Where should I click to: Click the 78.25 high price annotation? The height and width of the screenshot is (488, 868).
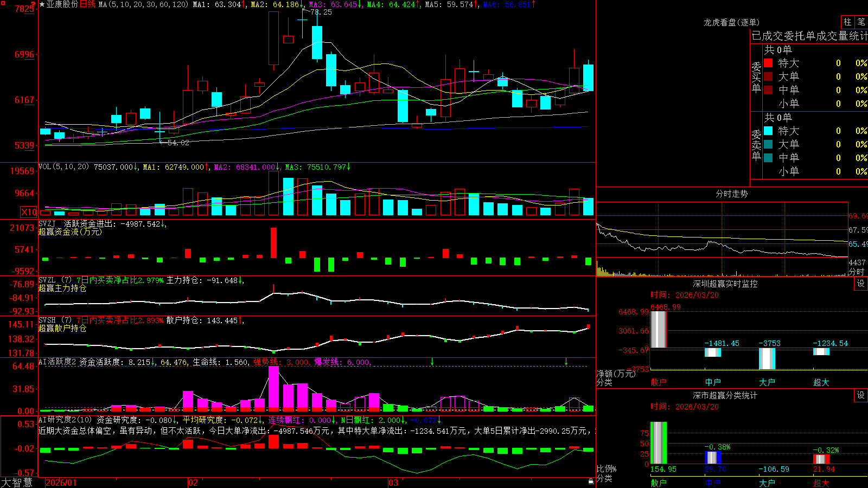pyautogui.click(x=321, y=12)
